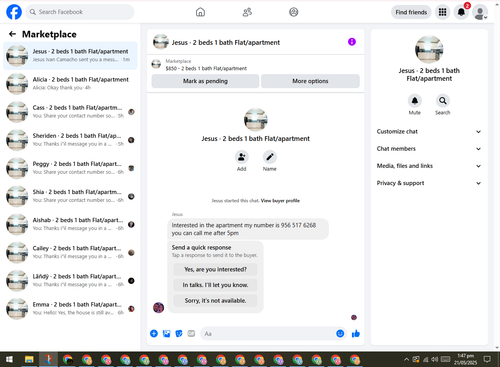Attach a file with photo icon
The image size is (500, 367).
click(166, 333)
